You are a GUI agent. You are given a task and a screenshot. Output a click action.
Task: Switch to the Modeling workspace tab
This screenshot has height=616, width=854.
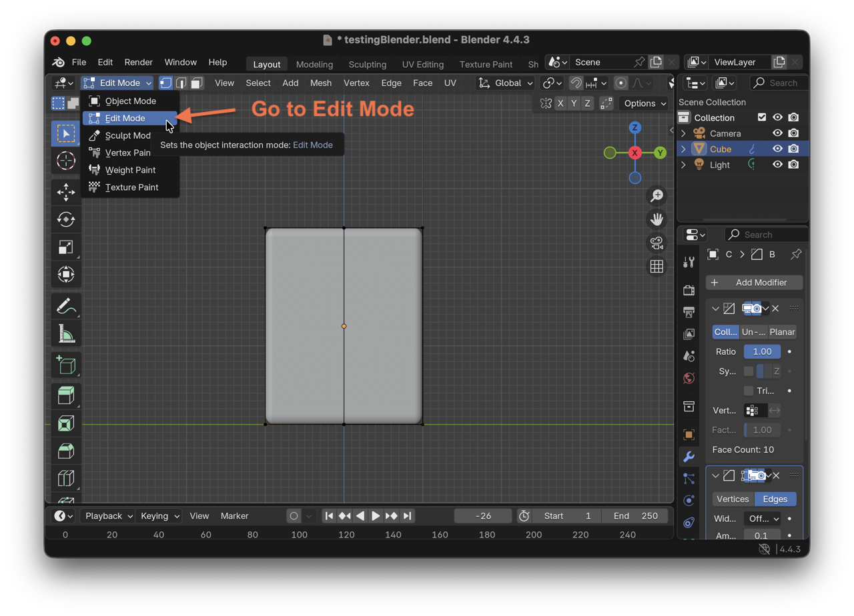click(314, 65)
